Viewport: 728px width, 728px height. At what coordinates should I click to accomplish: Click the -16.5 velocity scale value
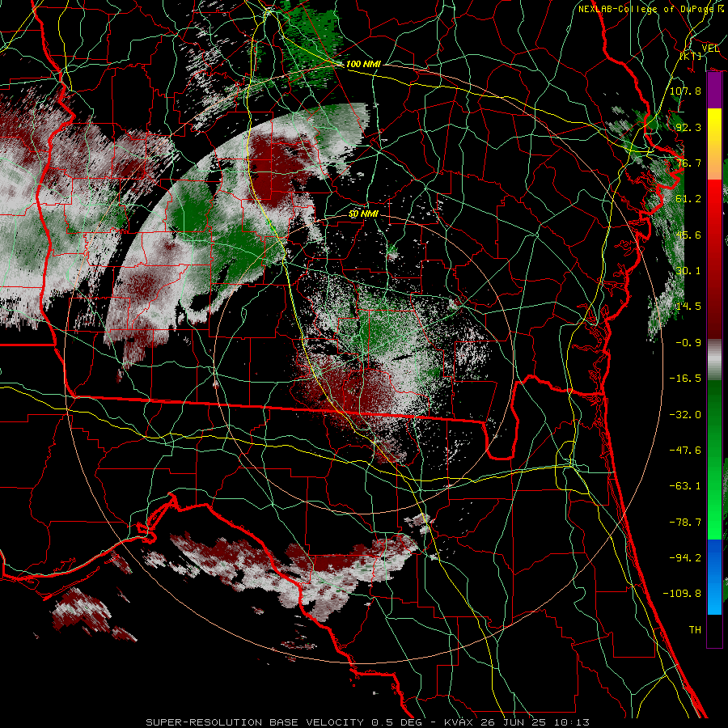pos(685,379)
